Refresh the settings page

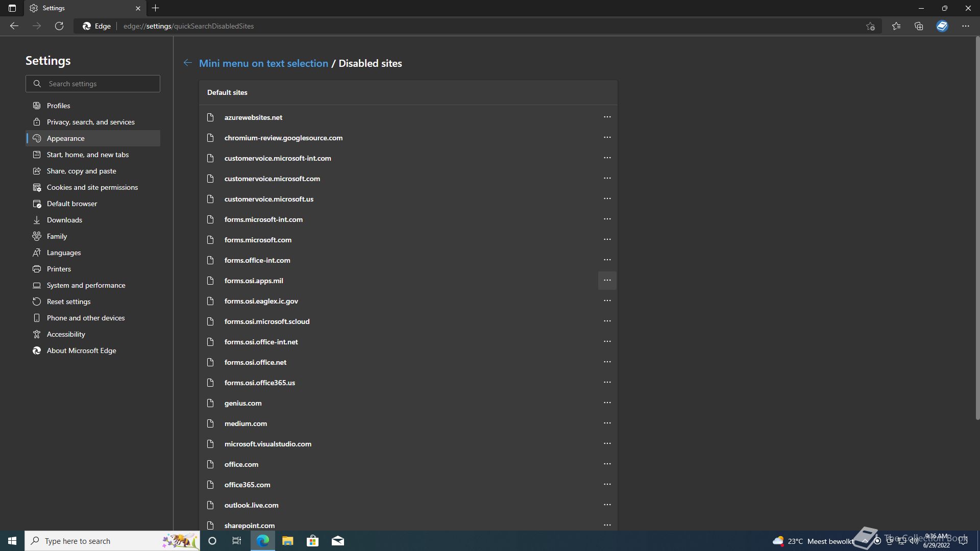59,26
